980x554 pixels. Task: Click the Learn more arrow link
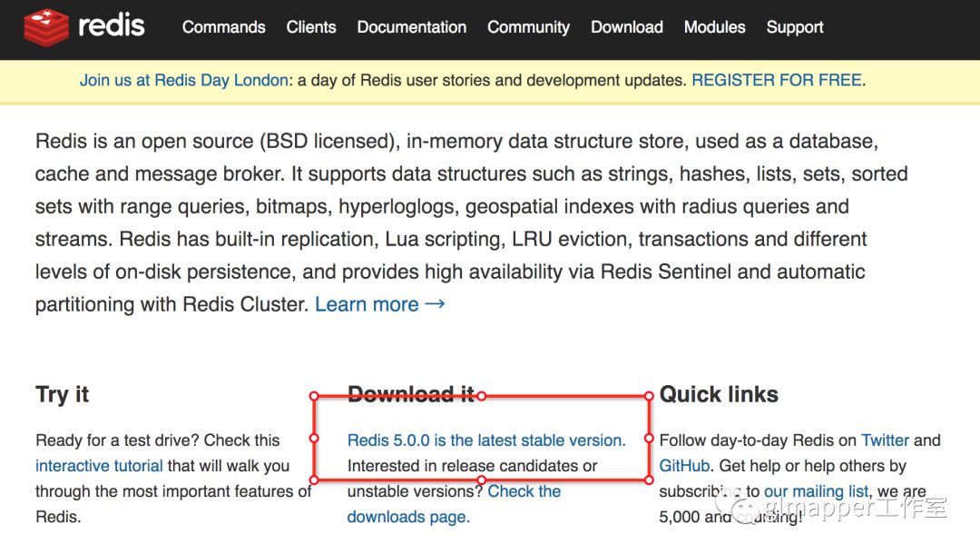[380, 304]
